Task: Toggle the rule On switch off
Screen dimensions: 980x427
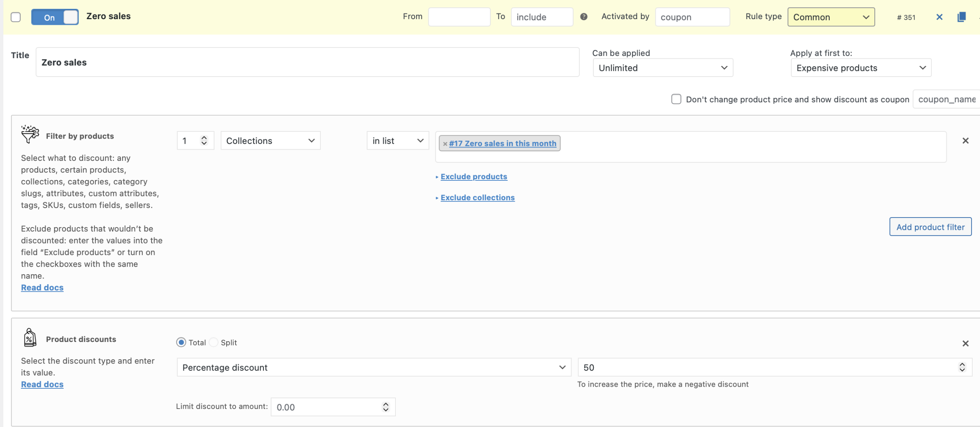Action: pos(55,17)
